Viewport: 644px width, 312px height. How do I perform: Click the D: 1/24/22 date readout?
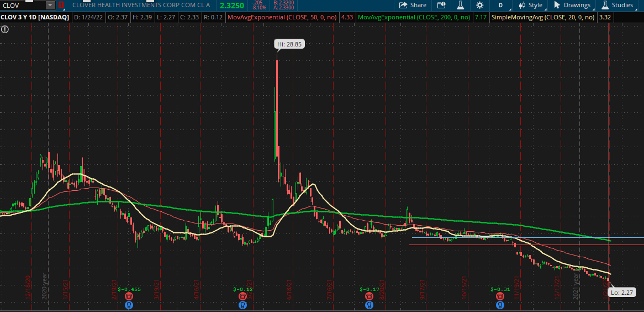(88, 17)
